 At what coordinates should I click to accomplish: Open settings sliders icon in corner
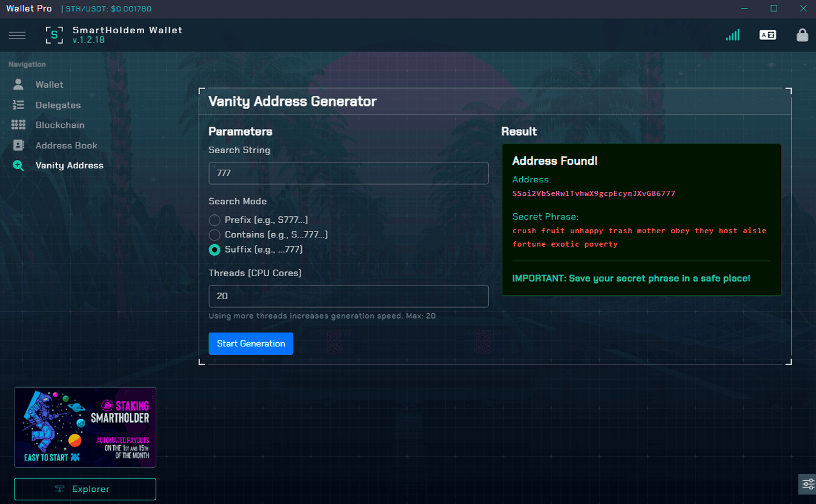808,484
